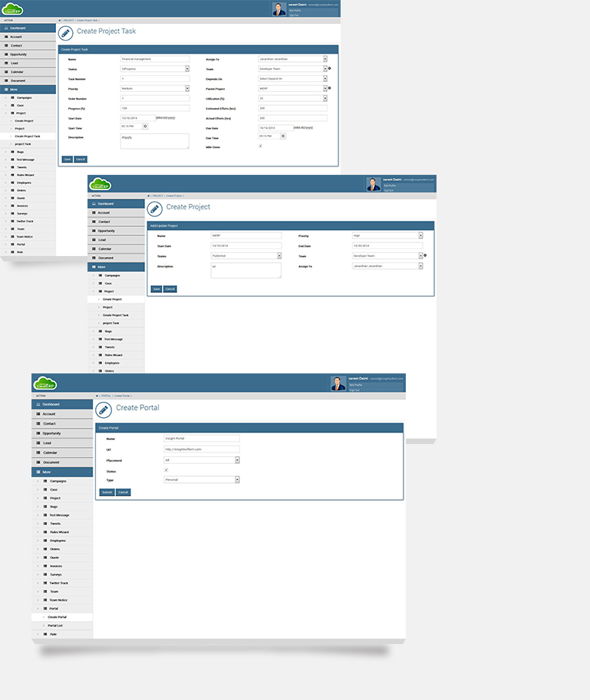
Task: Open Account menu in Create Project window
Action: [116, 212]
